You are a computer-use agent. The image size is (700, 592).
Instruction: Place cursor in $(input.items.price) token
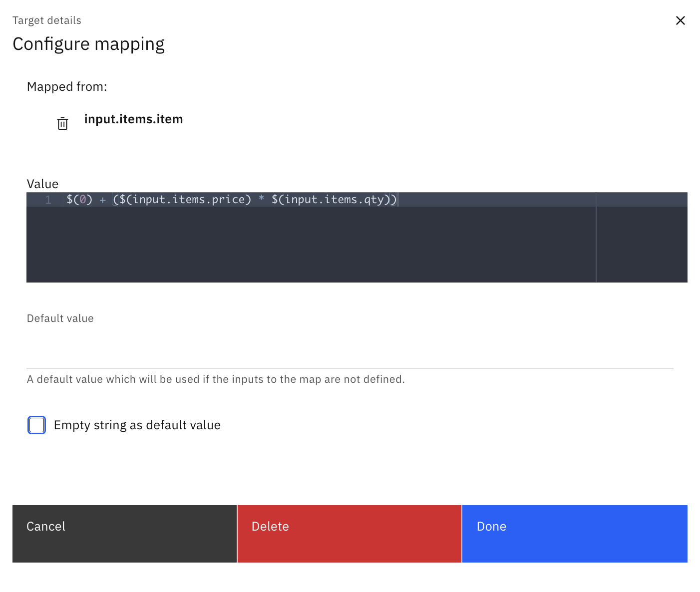point(185,200)
